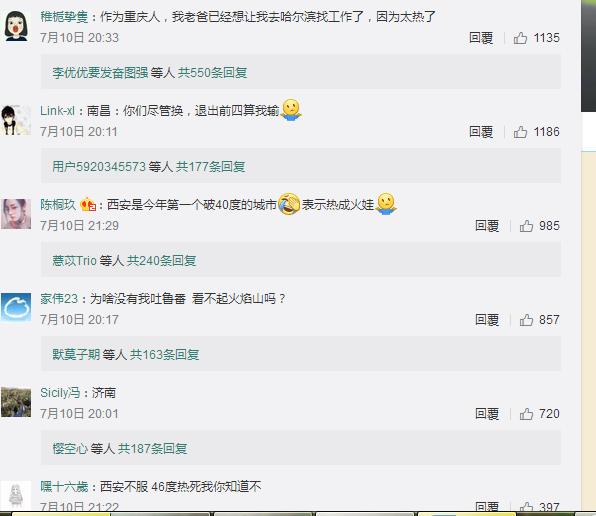Open user link 李优优要发奋图强
Viewport: 596px width, 516px height.
[100, 72]
